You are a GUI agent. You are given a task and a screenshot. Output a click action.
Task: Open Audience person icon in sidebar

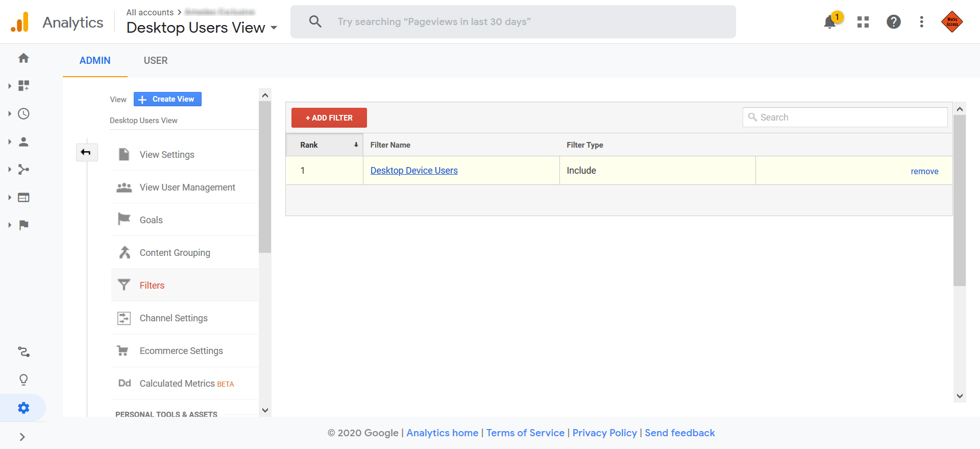click(x=23, y=141)
